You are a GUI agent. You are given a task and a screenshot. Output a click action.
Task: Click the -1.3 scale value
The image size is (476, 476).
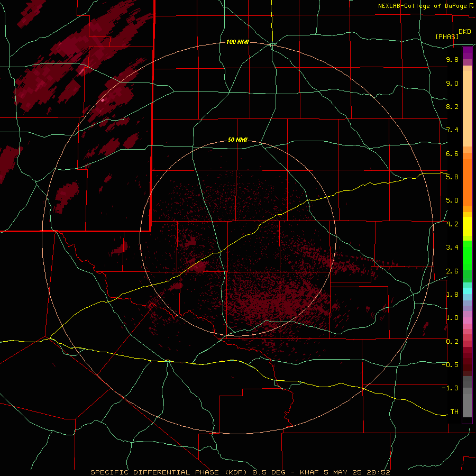tap(450, 388)
